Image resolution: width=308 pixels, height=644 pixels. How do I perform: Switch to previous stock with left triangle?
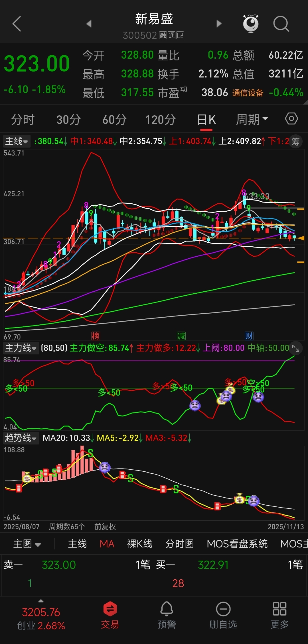pyautogui.click(x=89, y=24)
